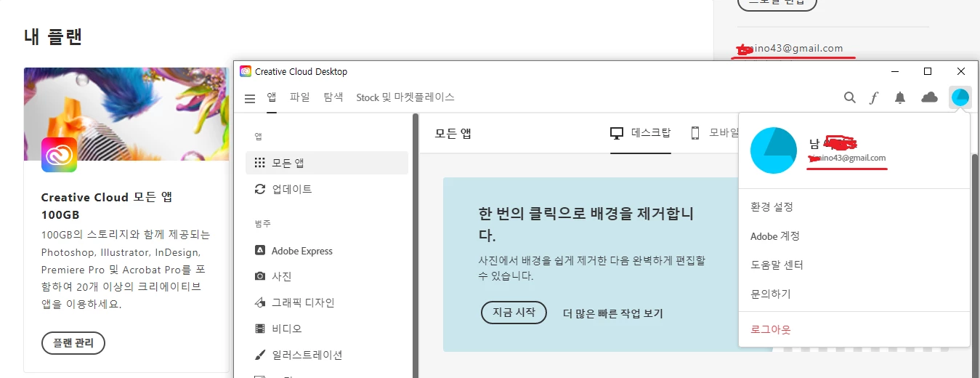Screen dimensions: 980x378
Task: Click the 더 많은 빠른 작업 보기 link
Action: [613, 313]
